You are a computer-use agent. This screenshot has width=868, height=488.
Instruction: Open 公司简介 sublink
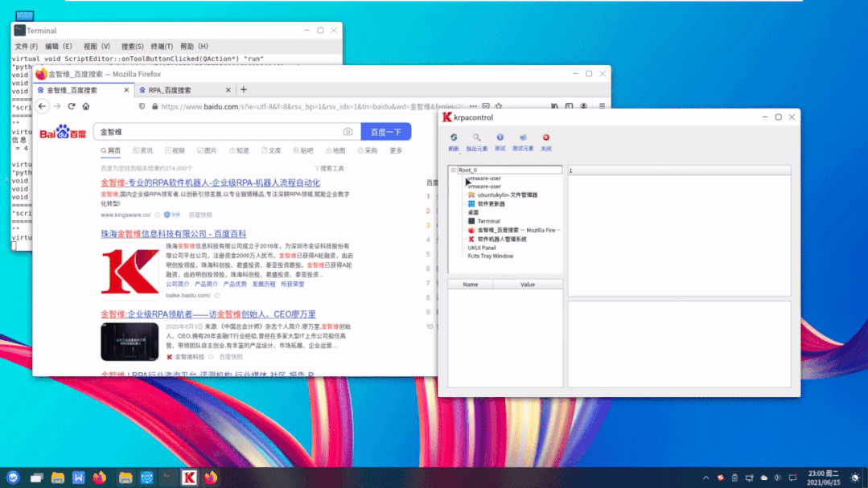pyautogui.click(x=177, y=284)
